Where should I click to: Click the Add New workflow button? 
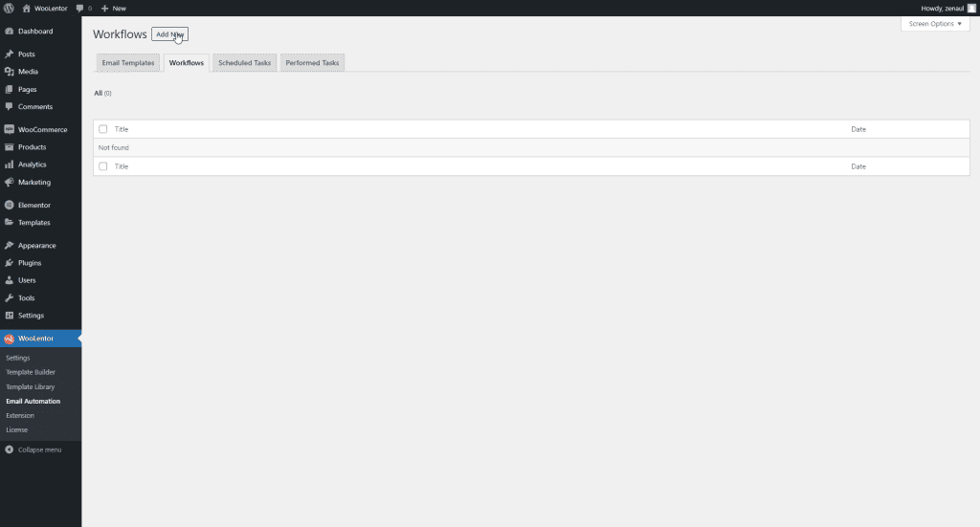pyautogui.click(x=169, y=34)
